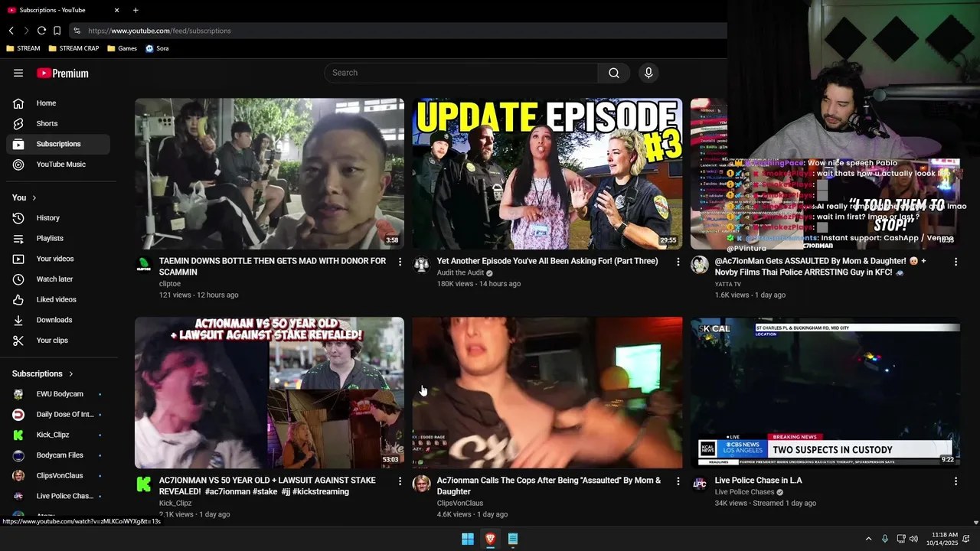Open Daily Dose Of Int... channel

[x=58, y=414]
